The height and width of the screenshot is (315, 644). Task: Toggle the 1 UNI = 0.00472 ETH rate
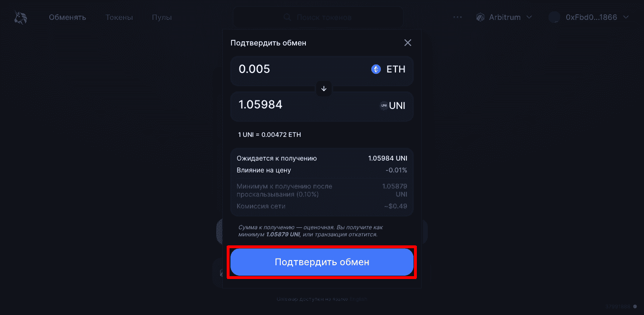(269, 135)
